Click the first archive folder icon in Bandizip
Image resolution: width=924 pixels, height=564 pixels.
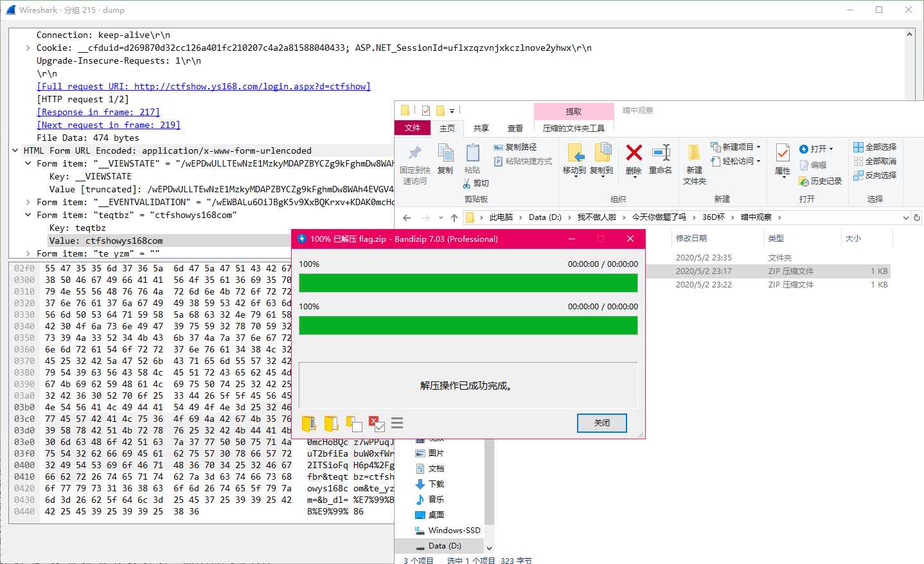click(308, 423)
